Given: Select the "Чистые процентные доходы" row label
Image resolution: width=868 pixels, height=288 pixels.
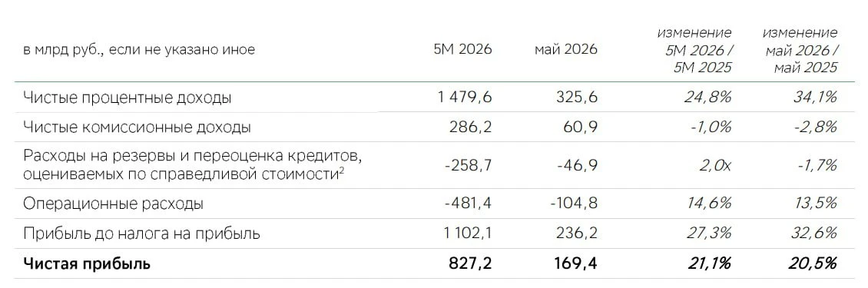Looking at the screenshot, I should click(x=128, y=98).
